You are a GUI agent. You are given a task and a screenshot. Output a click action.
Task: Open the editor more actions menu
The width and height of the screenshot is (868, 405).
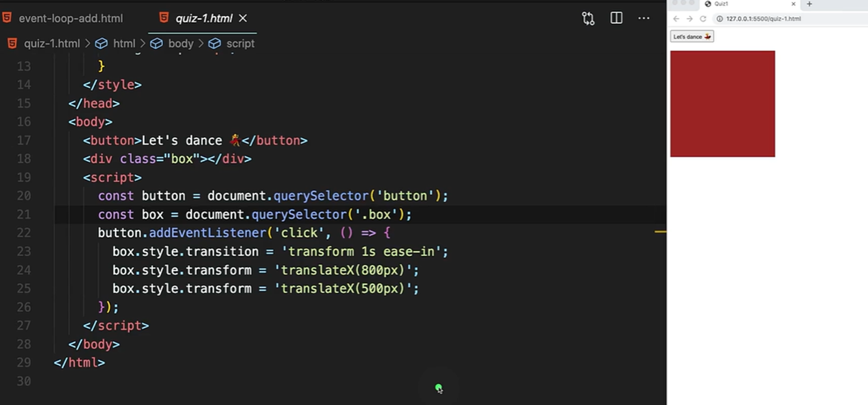point(644,18)
